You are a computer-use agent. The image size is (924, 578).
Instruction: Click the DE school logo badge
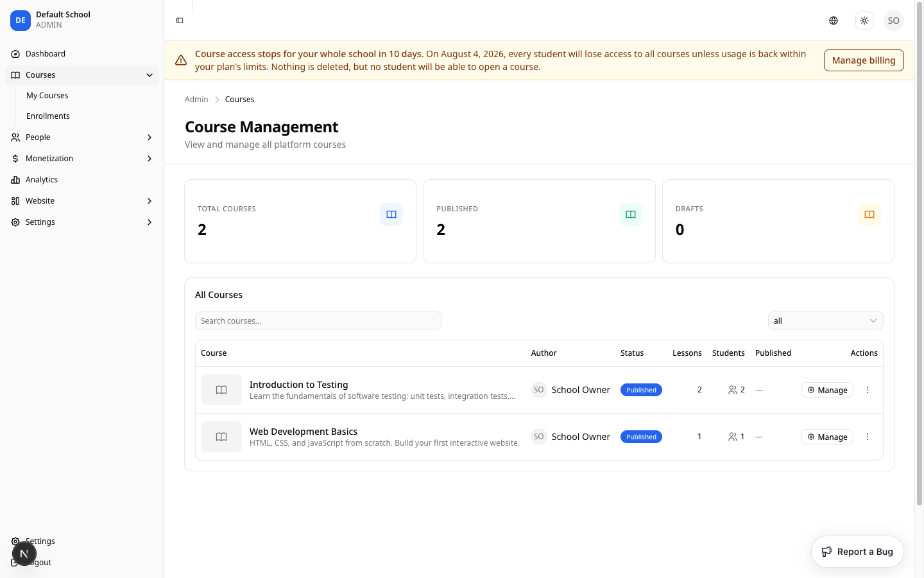pyautogui.click(x=21, y=21)
